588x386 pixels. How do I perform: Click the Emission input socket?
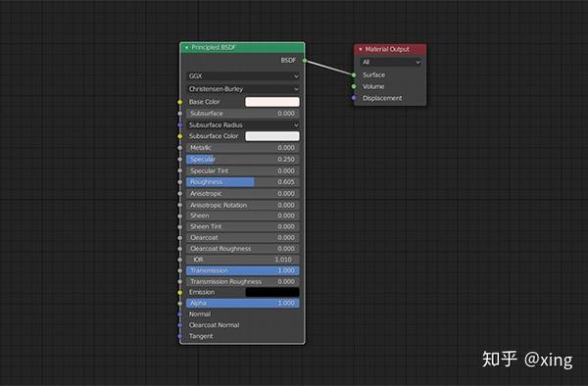180,292
